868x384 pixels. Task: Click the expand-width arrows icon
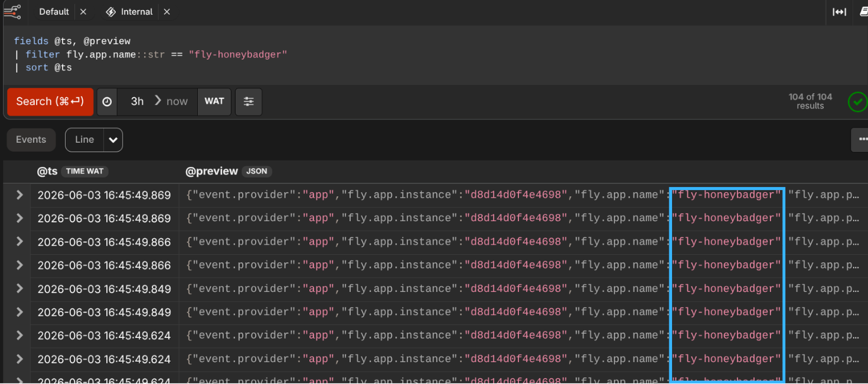[x=840, y=12]
